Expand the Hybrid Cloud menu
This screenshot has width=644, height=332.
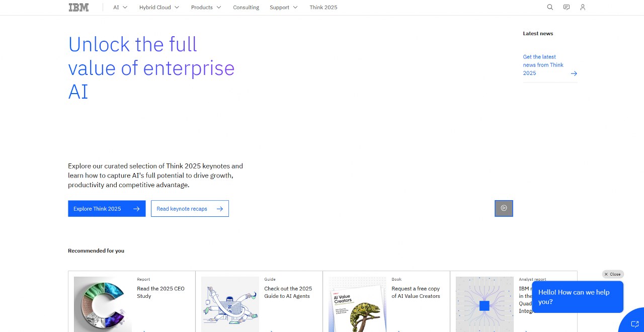click(x=159, y=7)
